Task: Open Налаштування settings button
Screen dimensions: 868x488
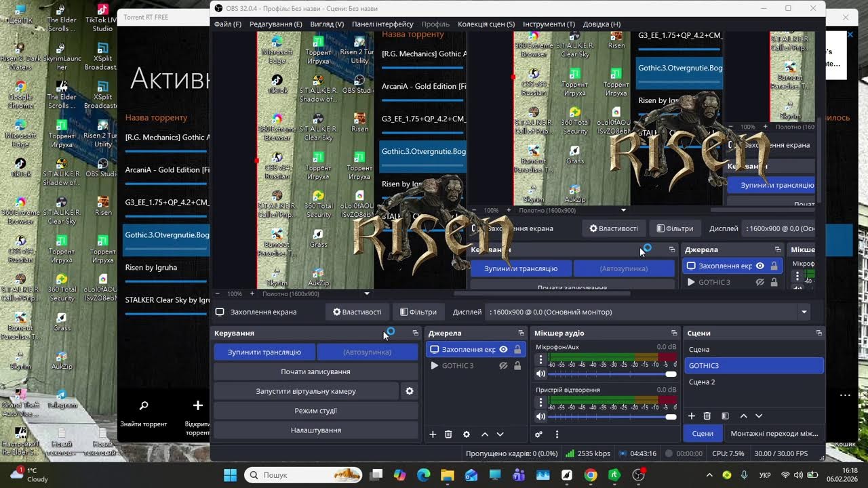Action: pos(316,430)
